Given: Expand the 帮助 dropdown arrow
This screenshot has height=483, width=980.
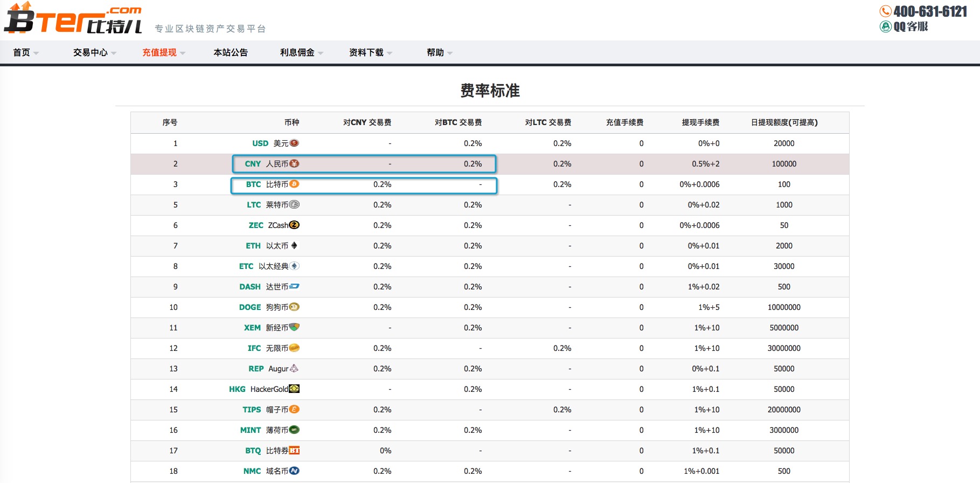Looking at the screenshot, I should tap(450, 53).
